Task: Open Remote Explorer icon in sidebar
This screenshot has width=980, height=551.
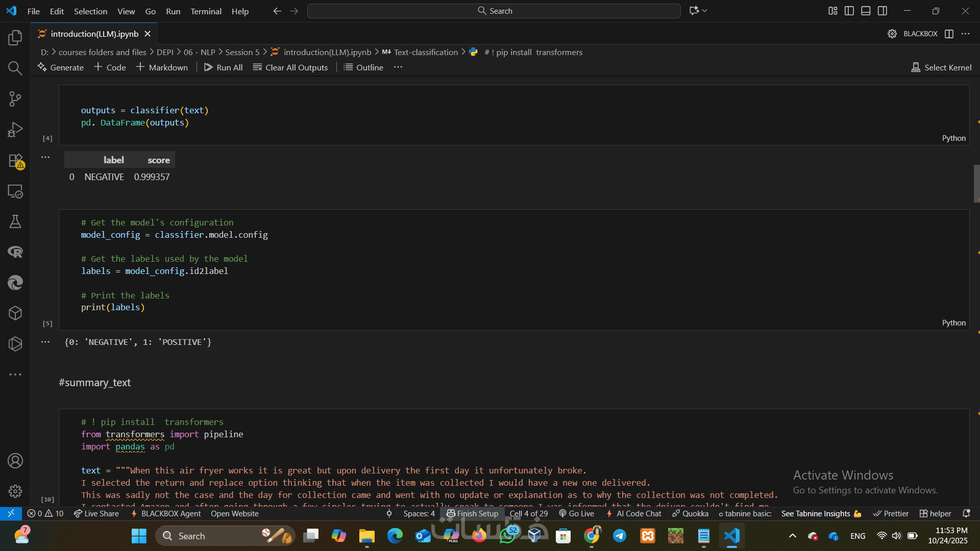Action: tap(15, 191)
